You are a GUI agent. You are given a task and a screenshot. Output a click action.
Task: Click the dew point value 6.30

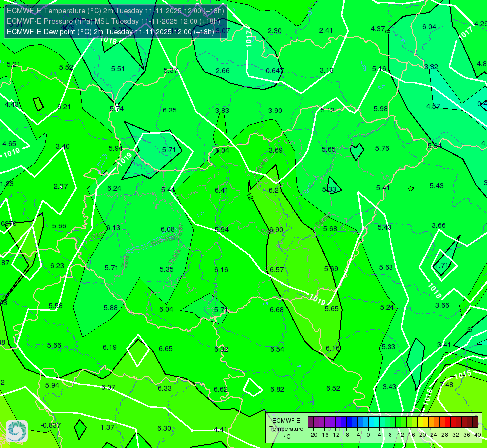(164, 428)
